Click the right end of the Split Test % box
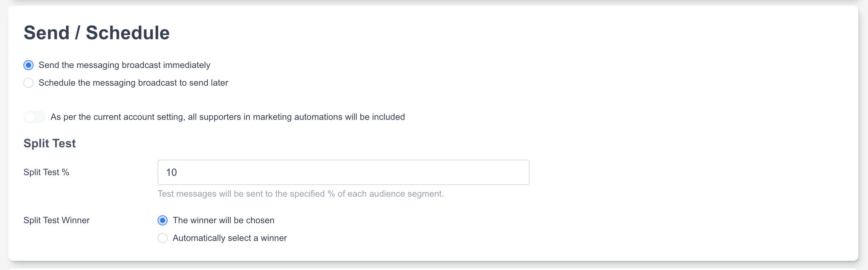The height and width of the screenshot is (270, 868). [519, 172]
